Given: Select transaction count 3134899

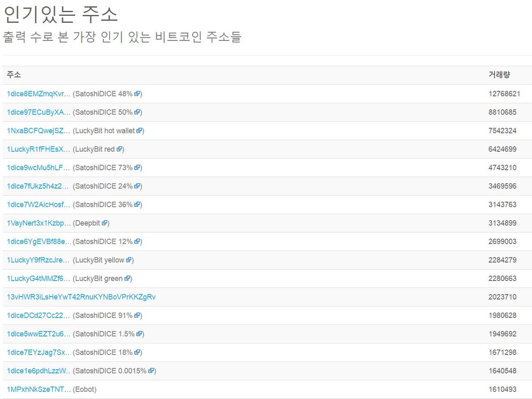Looking at the screenshot, I should pyautogui.click(x=502, y=223).
